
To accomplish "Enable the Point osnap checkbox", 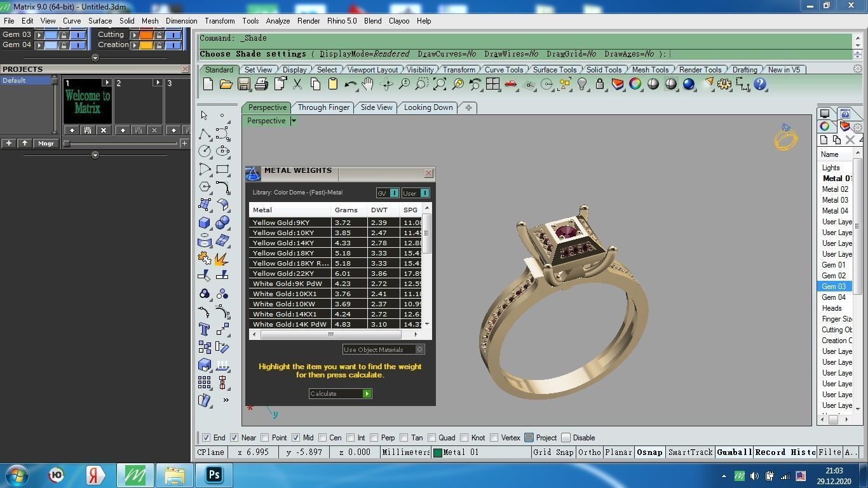I will click(x=264, y=438).
